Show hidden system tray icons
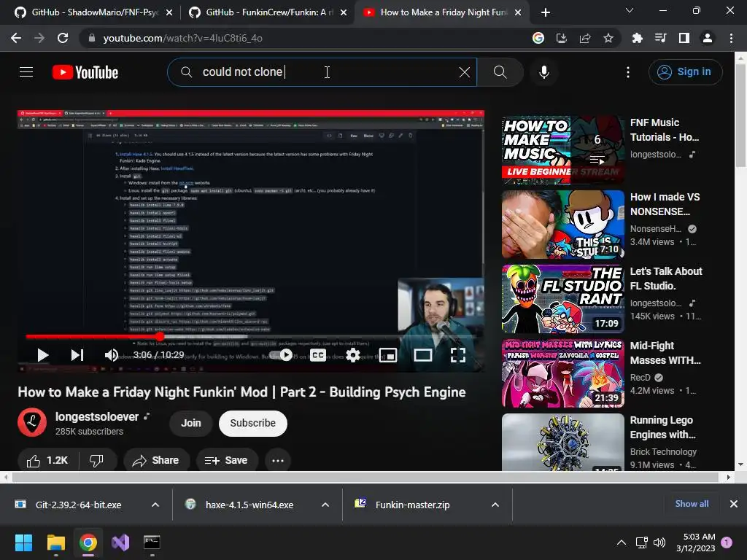The width and height of the screenshot is (747, 560). (622, 542)
